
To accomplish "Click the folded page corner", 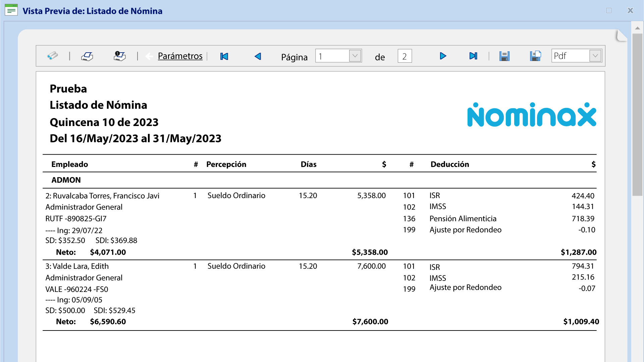I will click(x=621, y=36).
